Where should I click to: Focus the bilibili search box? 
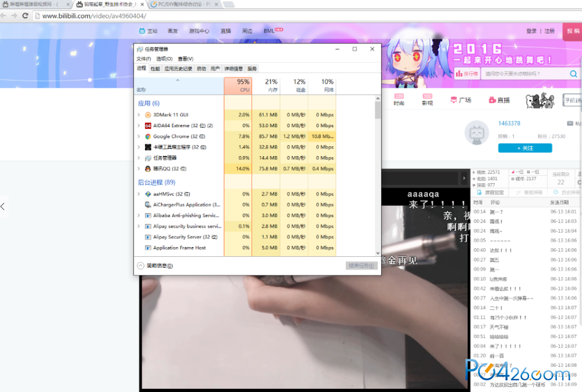pos(524,74)
